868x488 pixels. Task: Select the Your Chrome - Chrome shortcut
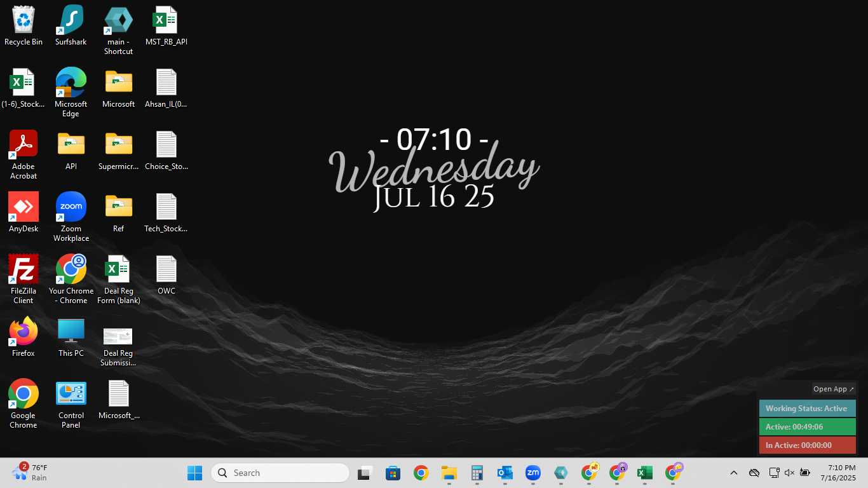71,279
